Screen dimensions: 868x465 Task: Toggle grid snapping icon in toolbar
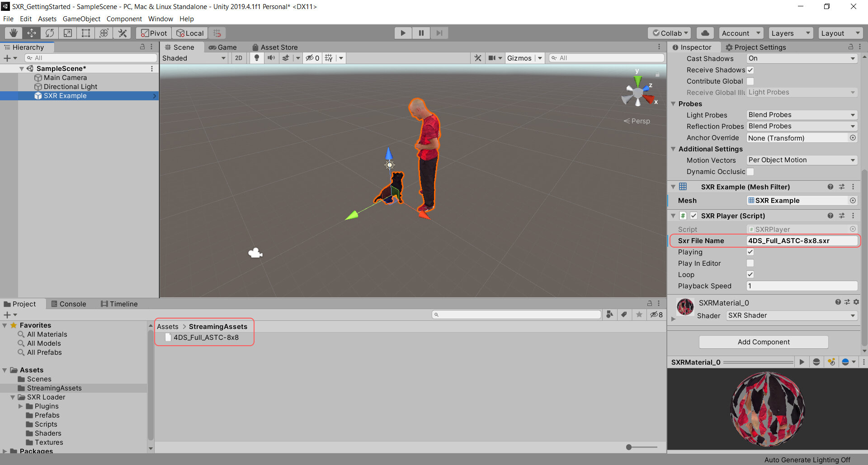(x=217, y=33)
